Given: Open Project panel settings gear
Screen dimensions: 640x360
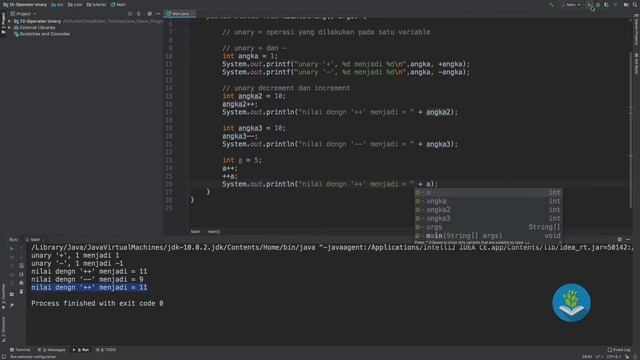Looking at the screenshot, I should [149, 13].
